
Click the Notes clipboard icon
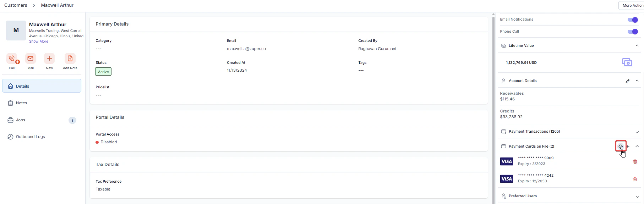pos(10,103)
